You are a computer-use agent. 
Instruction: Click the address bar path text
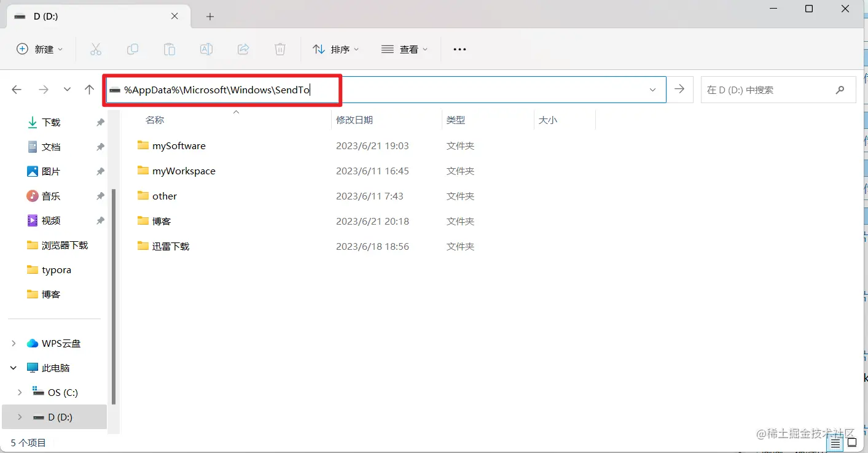pyautogui.click(x=217, y=90)
